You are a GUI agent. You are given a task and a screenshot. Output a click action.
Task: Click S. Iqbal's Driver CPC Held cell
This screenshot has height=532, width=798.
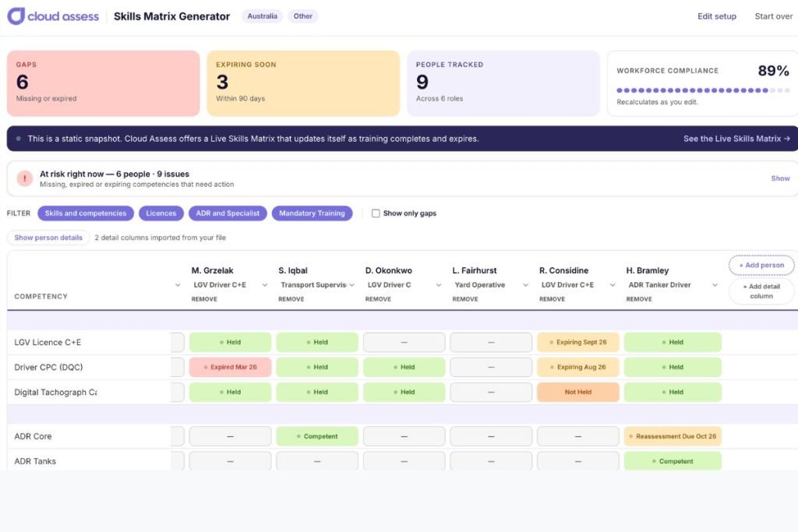click(x=317, y=367)
